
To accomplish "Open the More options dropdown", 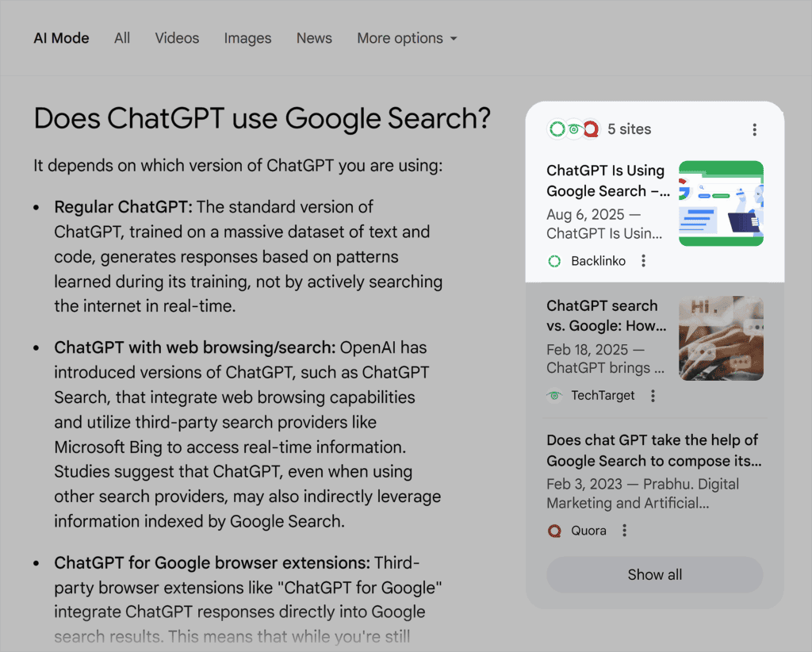I will (x=407, y=38).
